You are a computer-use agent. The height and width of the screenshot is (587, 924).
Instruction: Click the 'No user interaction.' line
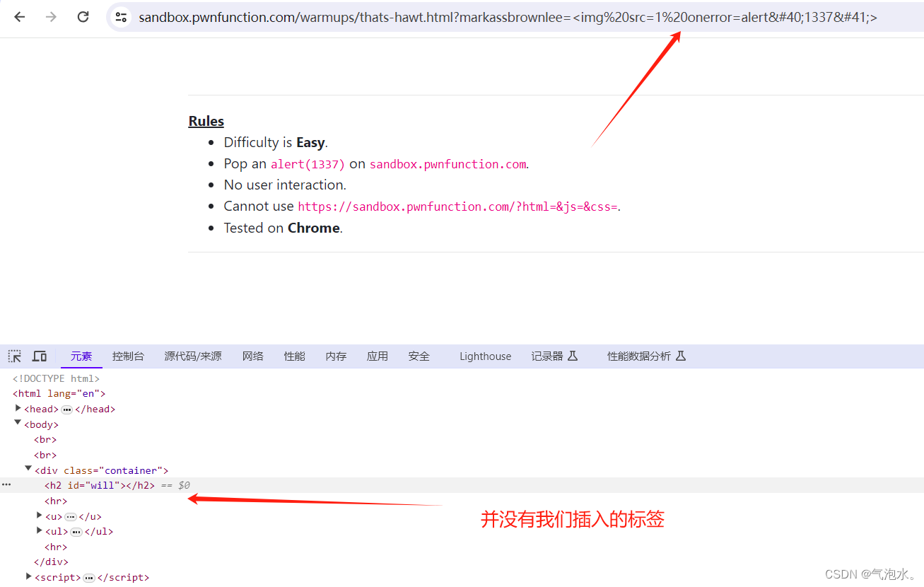(285, 185)
